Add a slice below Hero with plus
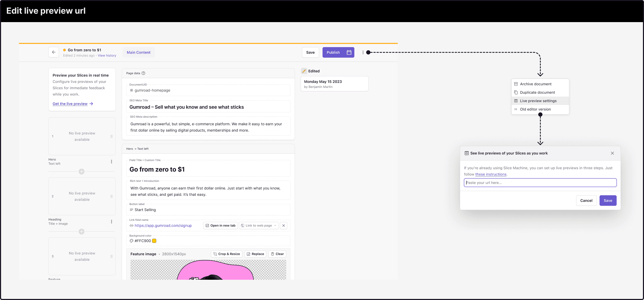 (82, 172)
